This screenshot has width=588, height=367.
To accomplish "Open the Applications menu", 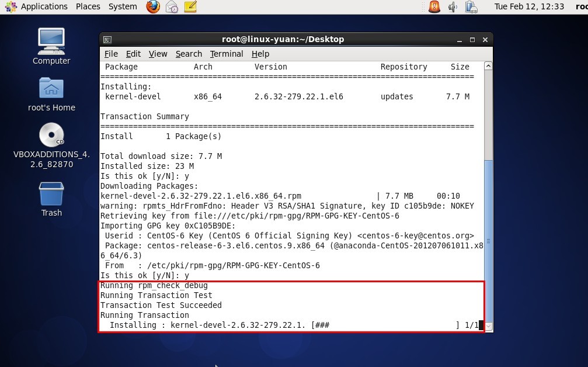I will pos(36,6).
